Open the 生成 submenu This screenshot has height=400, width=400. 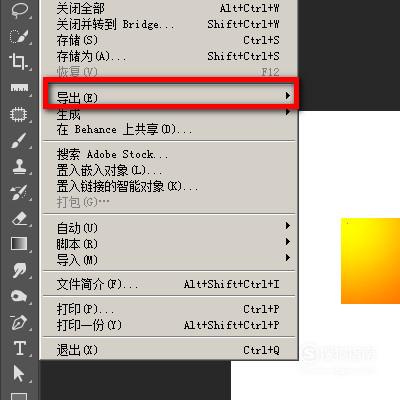tap(169, 114)
